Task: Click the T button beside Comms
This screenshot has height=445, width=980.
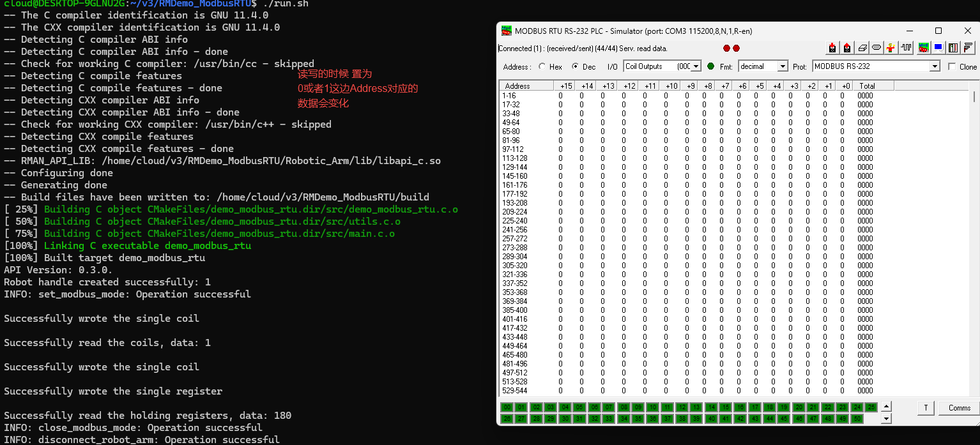Action: click(926, 408)
